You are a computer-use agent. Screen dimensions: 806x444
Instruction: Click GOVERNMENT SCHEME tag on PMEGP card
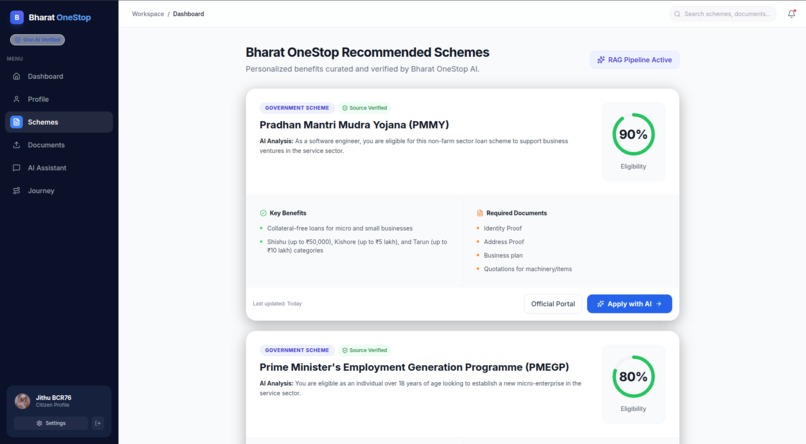[x=297, y=350]
